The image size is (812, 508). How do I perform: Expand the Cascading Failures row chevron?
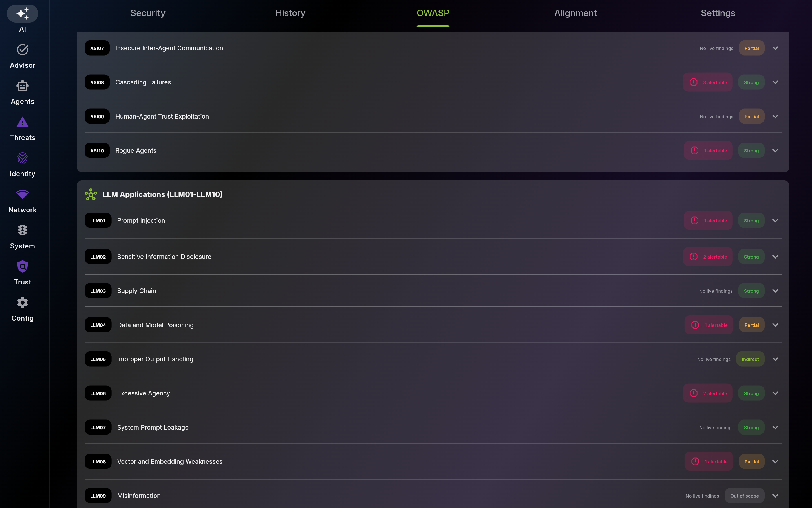[775, 82]
